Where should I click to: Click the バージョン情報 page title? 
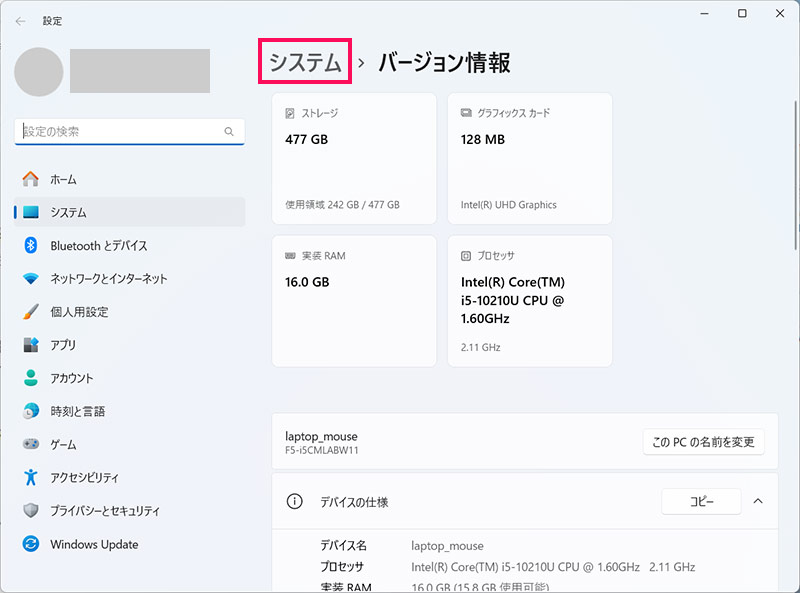coord(444,62)
